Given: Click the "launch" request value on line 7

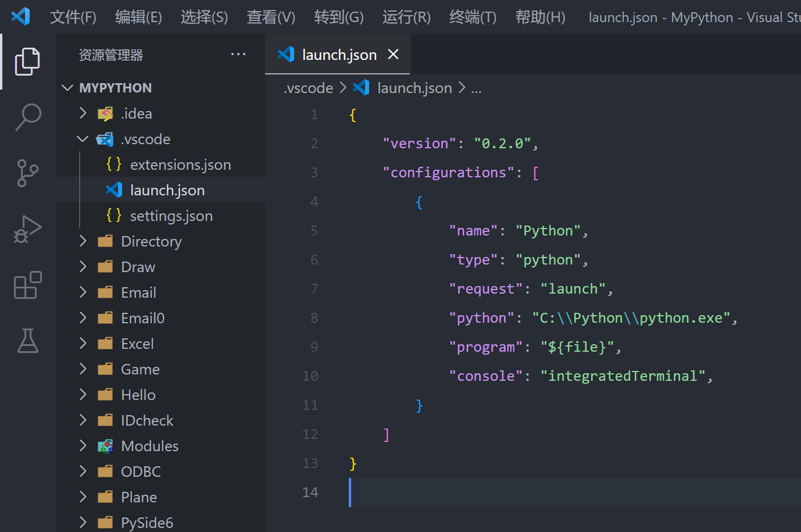Looking at the screenshot, I should point(573,289).
